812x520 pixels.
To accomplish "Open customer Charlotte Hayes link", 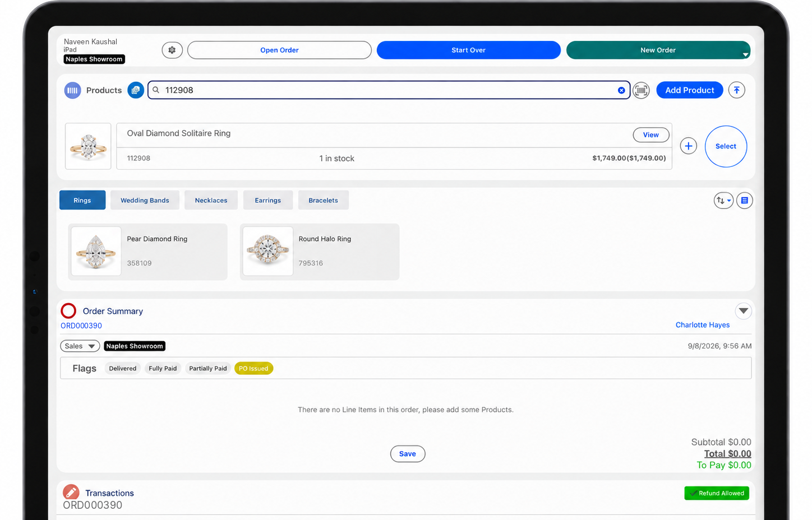I will [x=703, y=325].
